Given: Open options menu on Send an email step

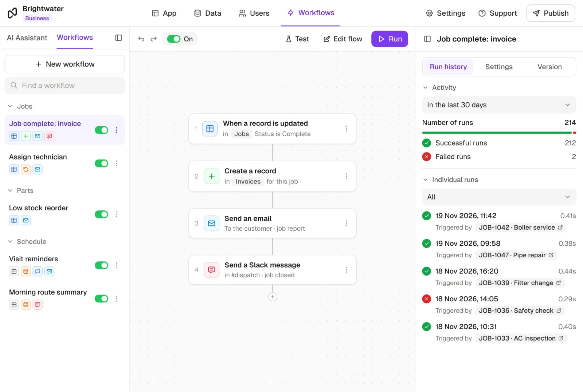Looking at the screenshot, I should (346, 223).
